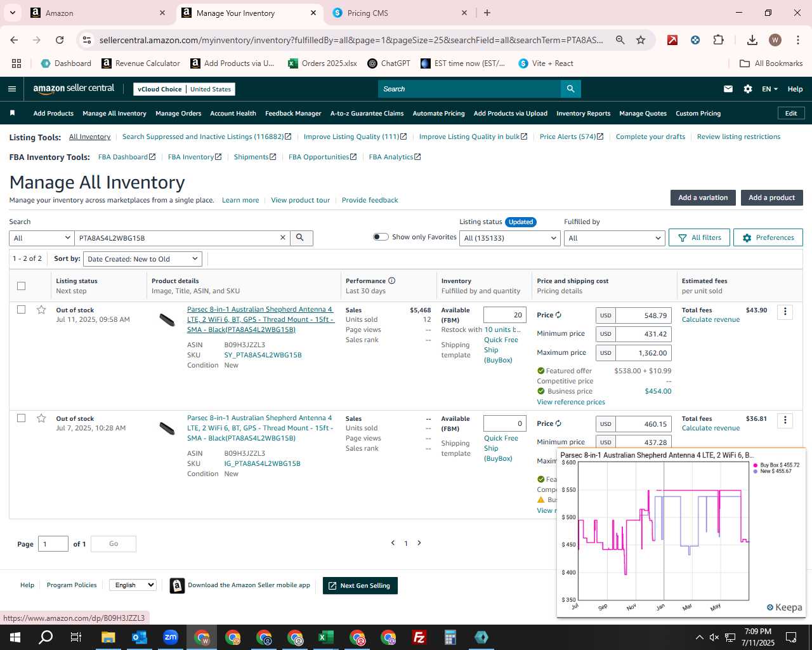Star the IG_PTA8AS4L2WBG15B listing as favorite
Screen dimensions: 812x650
[41, 418]
